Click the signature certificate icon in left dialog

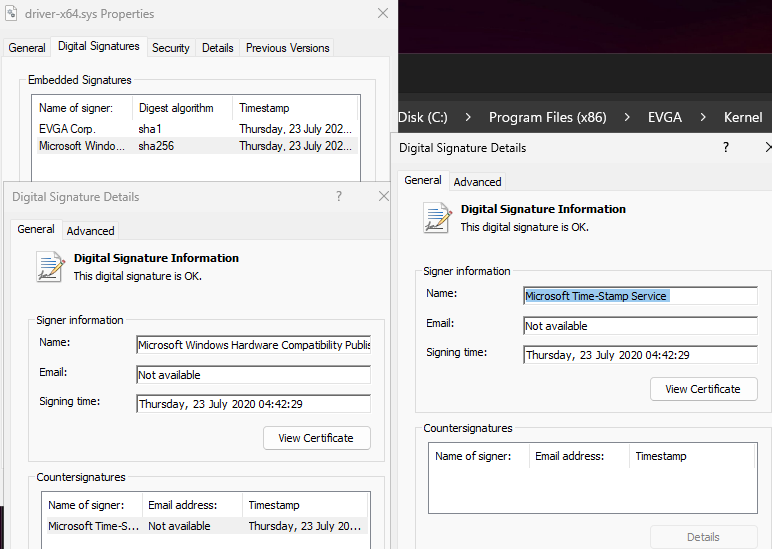click(50, 267)
